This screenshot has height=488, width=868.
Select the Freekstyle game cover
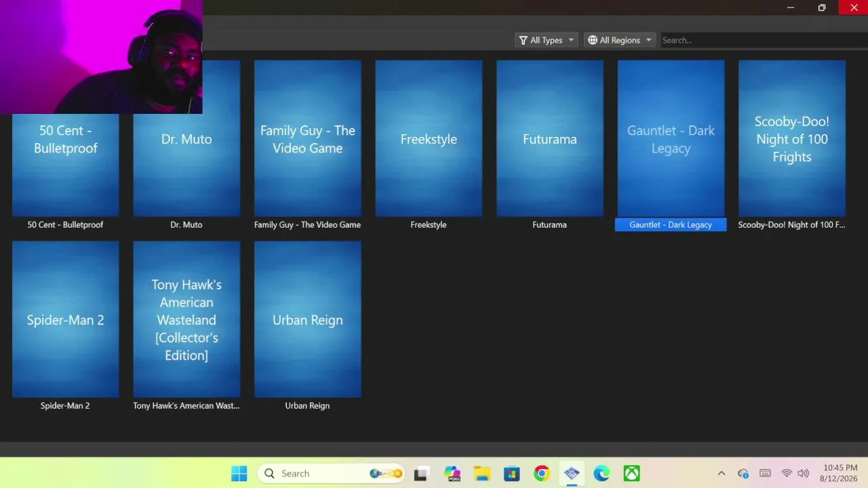coord(429,139)
